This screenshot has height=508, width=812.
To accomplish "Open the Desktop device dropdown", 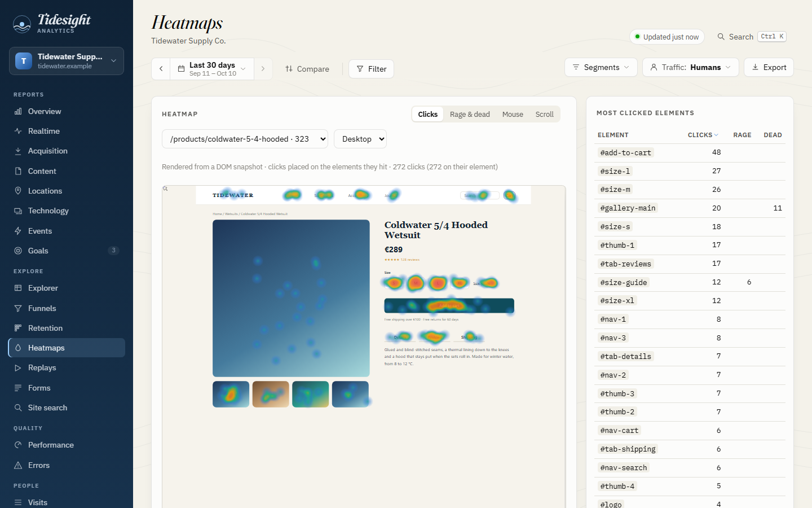I will coord(360,139).
